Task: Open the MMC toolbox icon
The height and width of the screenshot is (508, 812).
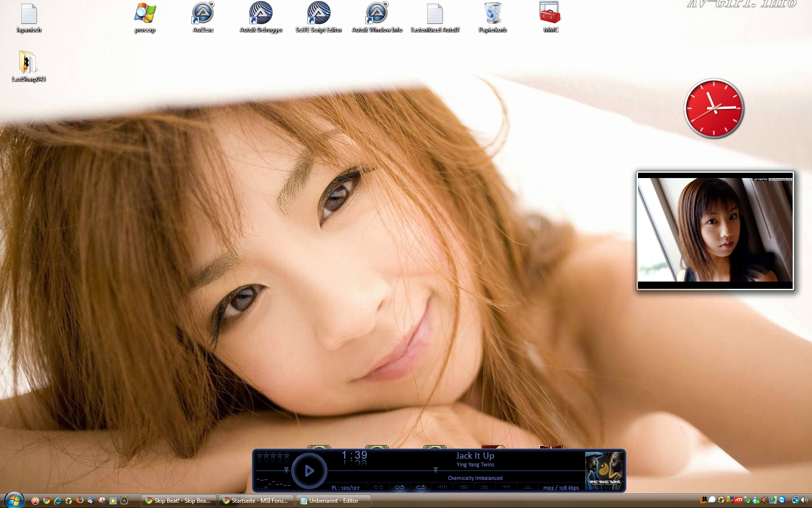Action: [550, 15]
